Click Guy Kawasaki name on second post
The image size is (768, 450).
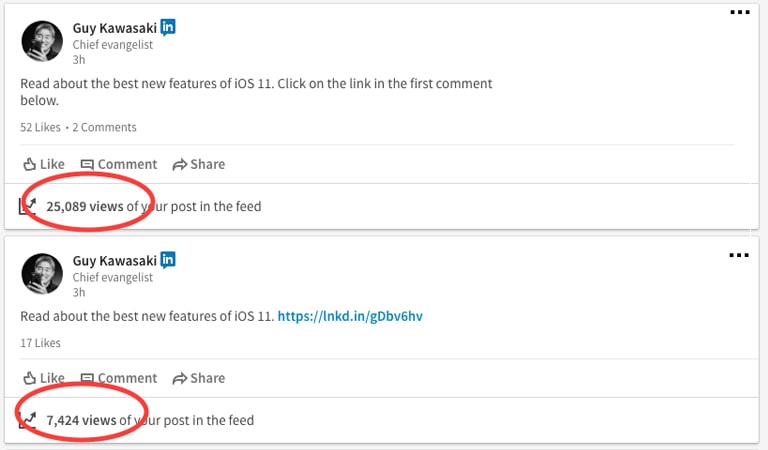(x=115, y=261)
